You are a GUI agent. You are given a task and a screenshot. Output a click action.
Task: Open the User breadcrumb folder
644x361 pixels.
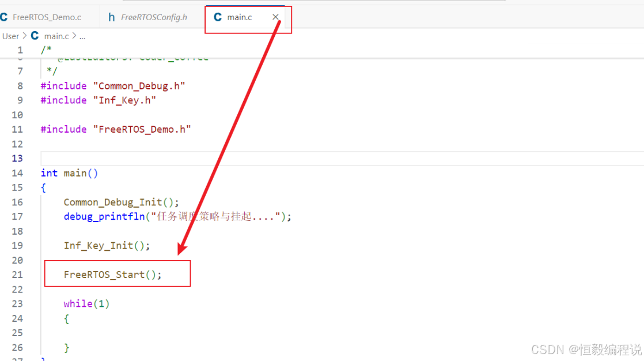[11, 36]
